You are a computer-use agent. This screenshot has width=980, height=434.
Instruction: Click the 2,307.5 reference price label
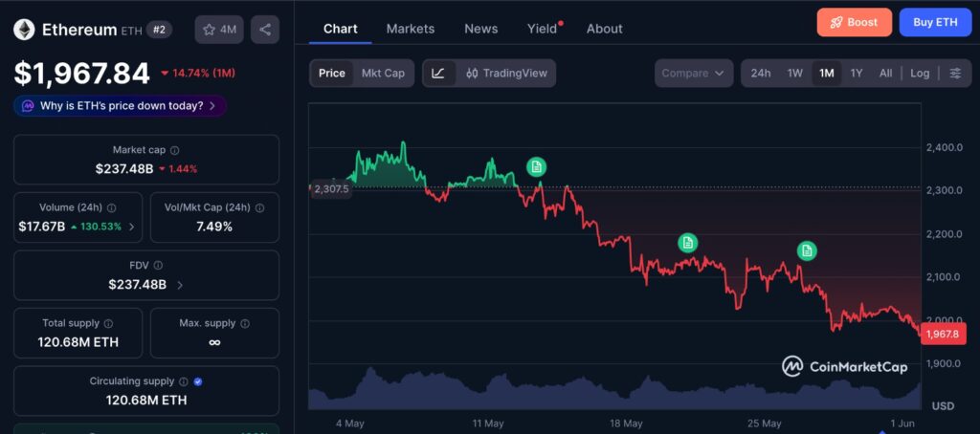point(332,188)
